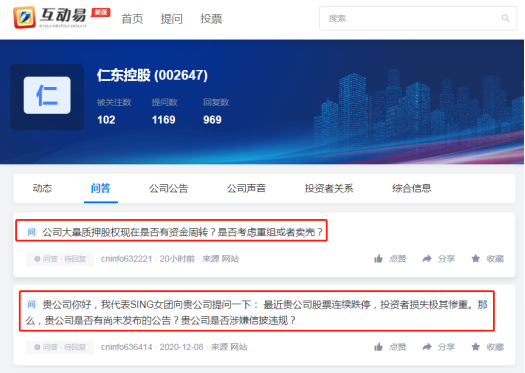
Task: Click 回复数 count 969
Action: point(212,120)
